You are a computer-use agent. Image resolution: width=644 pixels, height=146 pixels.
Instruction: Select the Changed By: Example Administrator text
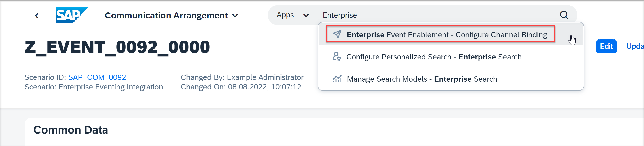242,77
